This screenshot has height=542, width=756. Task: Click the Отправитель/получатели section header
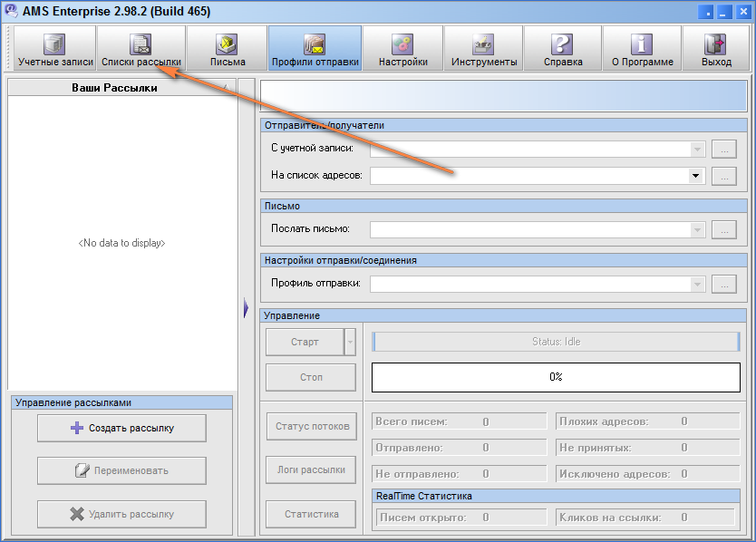click(503, 125)
